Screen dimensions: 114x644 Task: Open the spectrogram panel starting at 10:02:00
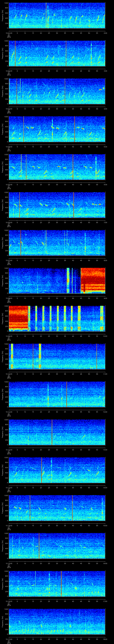coord(57,54)
